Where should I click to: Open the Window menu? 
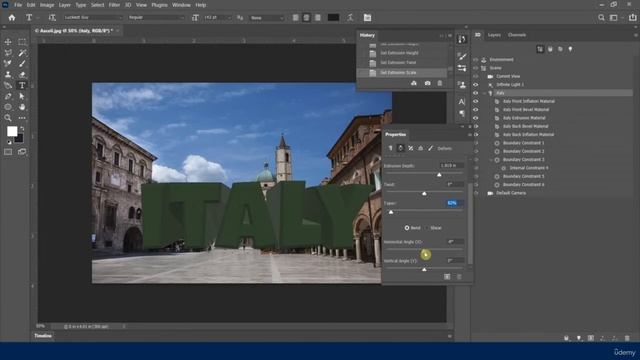click(x=181, y=5)
